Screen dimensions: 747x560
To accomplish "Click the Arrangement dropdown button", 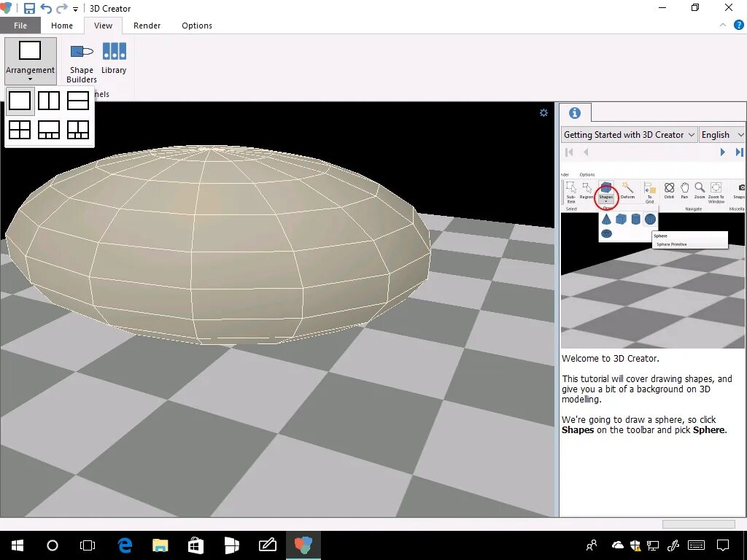I will pos(31,61).
